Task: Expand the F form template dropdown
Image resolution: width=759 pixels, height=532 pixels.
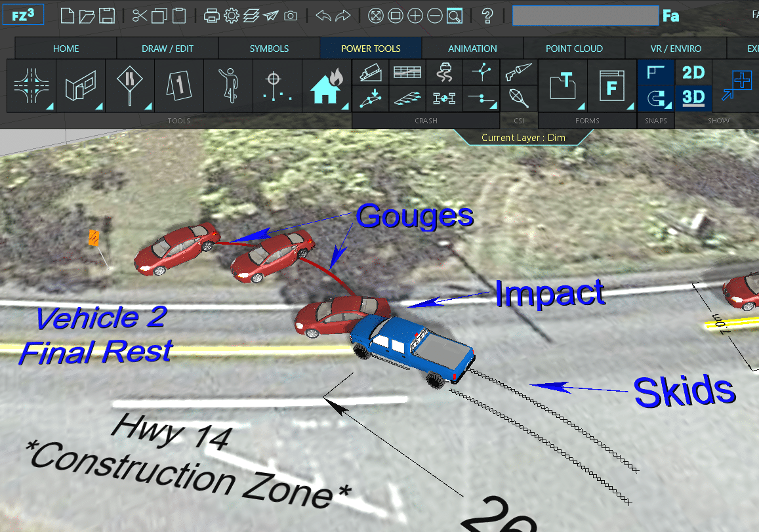Action: [x=630, y=107]
